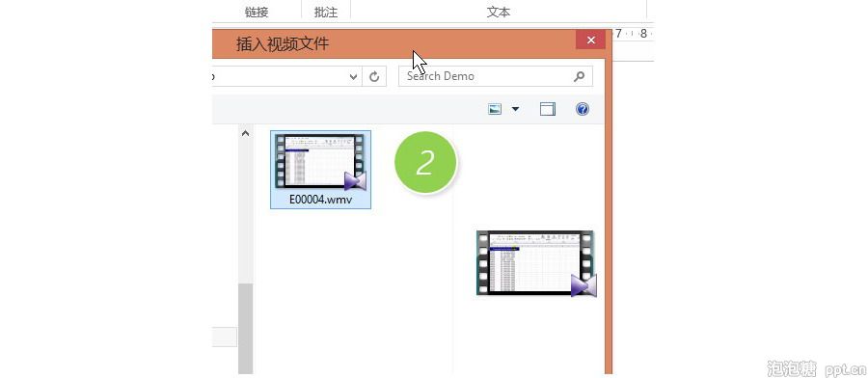Screen dimensions: 868x378
Task: Toggle the preview pane button
Action: 548,109
